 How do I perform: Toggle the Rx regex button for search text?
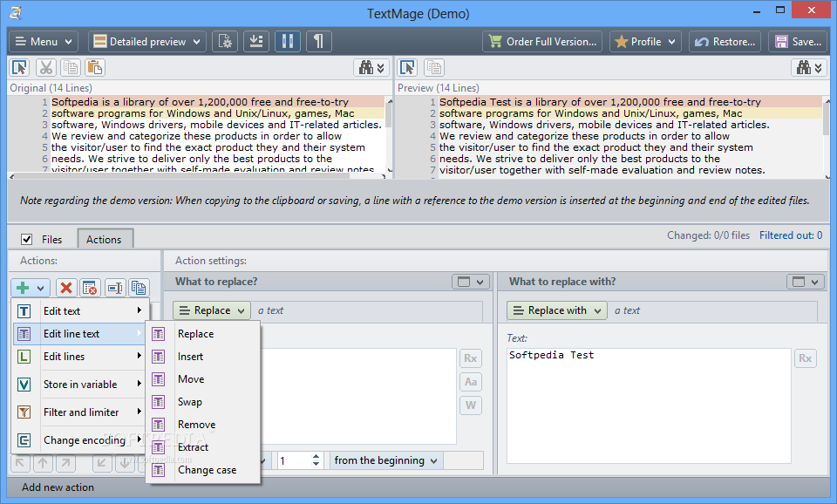[x=470, y=358]
